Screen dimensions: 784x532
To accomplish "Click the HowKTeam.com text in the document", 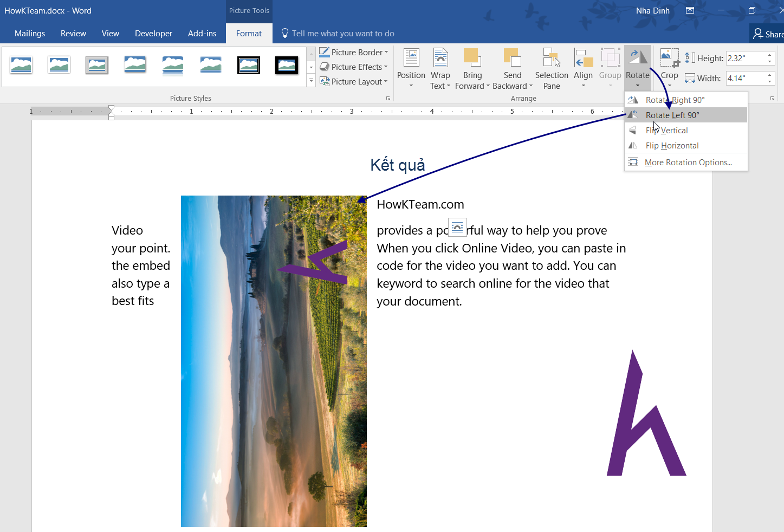I will click(420, 204).
